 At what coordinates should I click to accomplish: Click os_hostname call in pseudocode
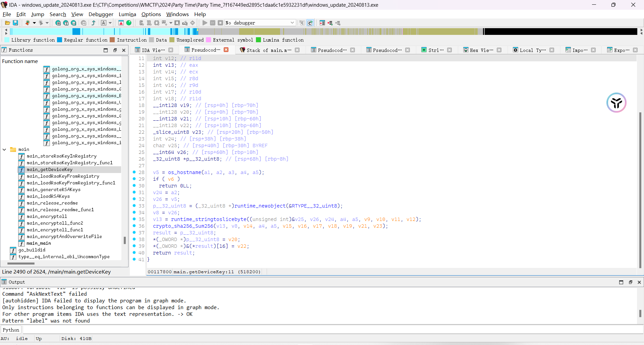tap(184, 172)
